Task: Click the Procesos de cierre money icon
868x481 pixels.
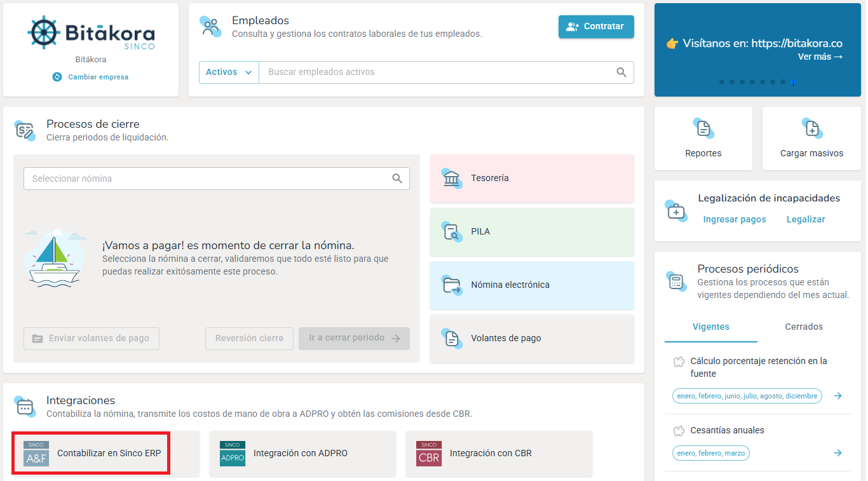Action: pos(25,130)
